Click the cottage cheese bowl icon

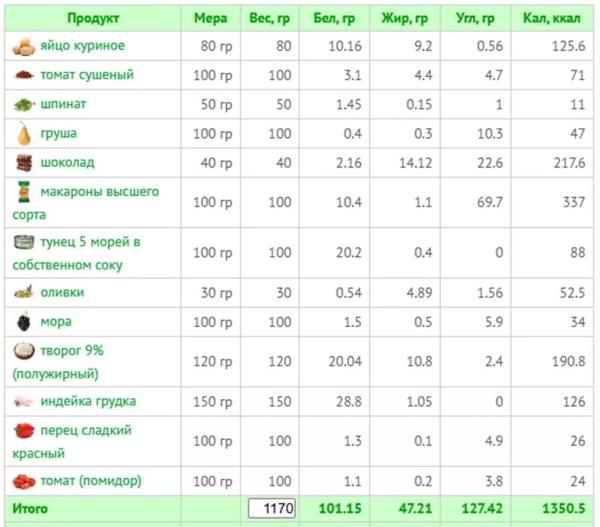[24, 351]
